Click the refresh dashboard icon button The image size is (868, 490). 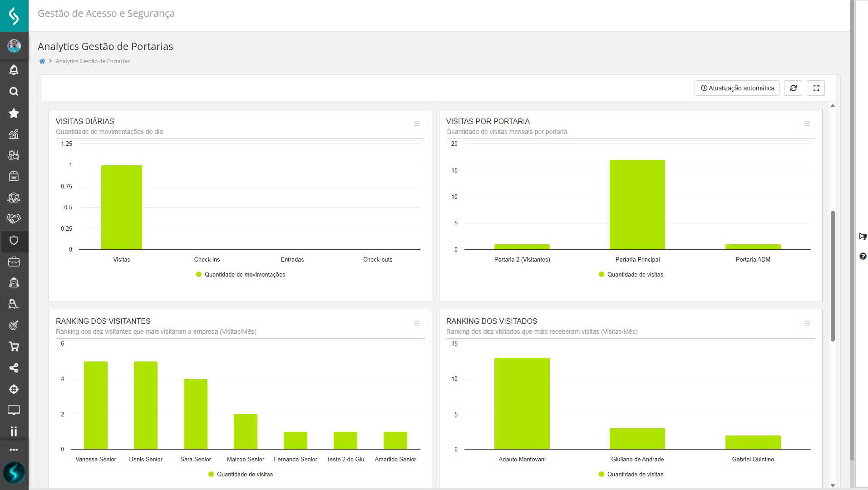click(793, 88)
